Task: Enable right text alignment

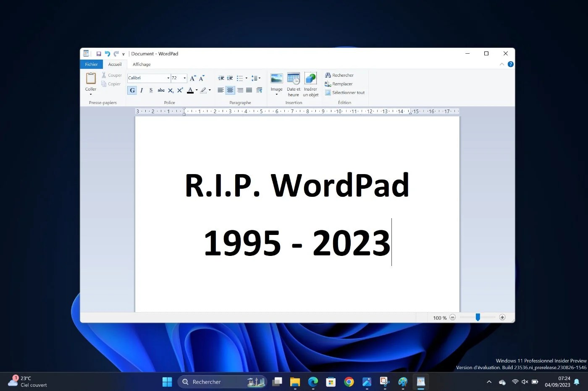Action: [240, 90]
